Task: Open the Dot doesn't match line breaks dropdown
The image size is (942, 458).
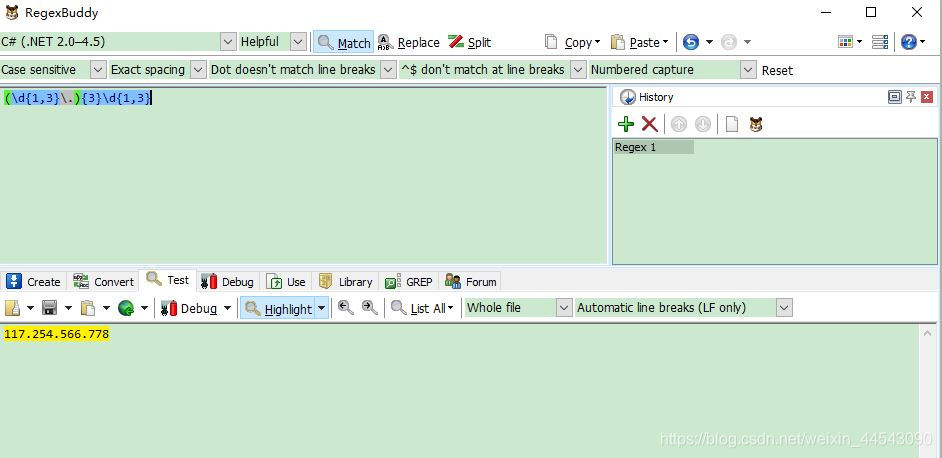Action: click(x=389, y=70)
